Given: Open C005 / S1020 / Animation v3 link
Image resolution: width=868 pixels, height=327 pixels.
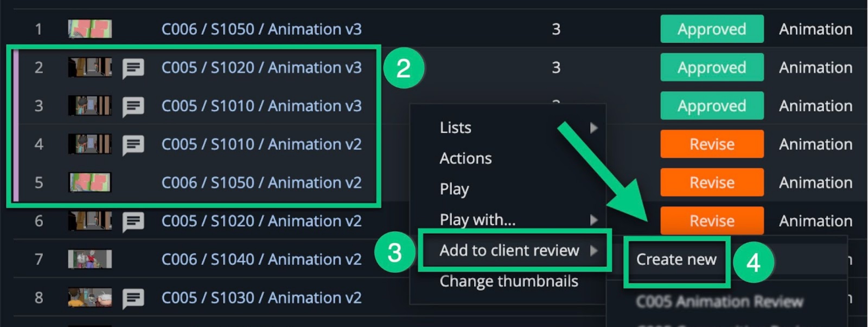Looking at the screenshot, I should (x=261, y=68).
